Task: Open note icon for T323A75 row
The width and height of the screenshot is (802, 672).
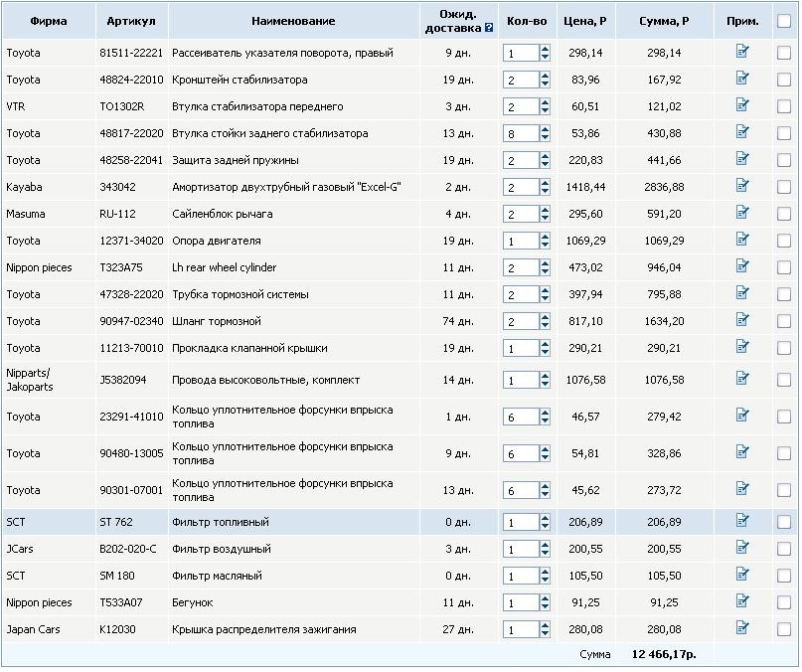Action: click(x=742, y=266)
